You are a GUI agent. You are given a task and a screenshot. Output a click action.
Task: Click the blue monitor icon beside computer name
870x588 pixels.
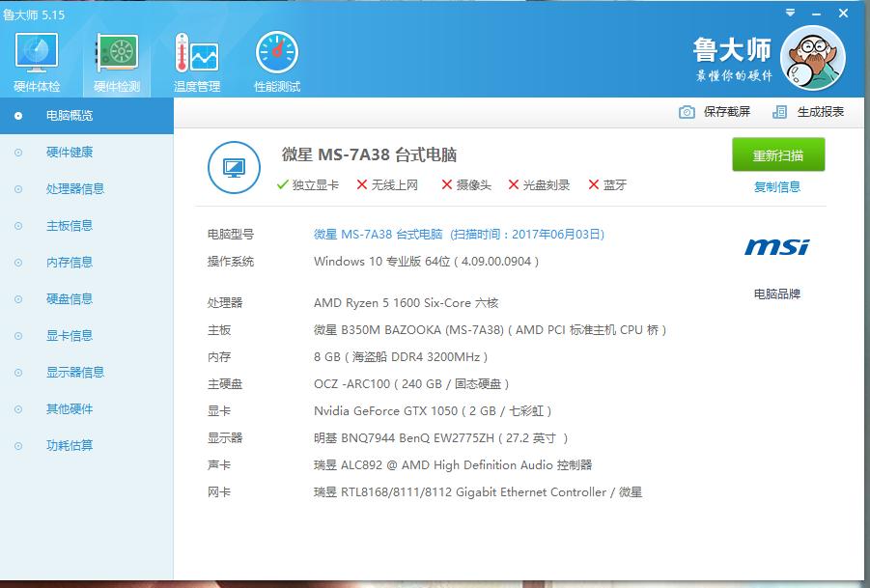click(232, 166)
